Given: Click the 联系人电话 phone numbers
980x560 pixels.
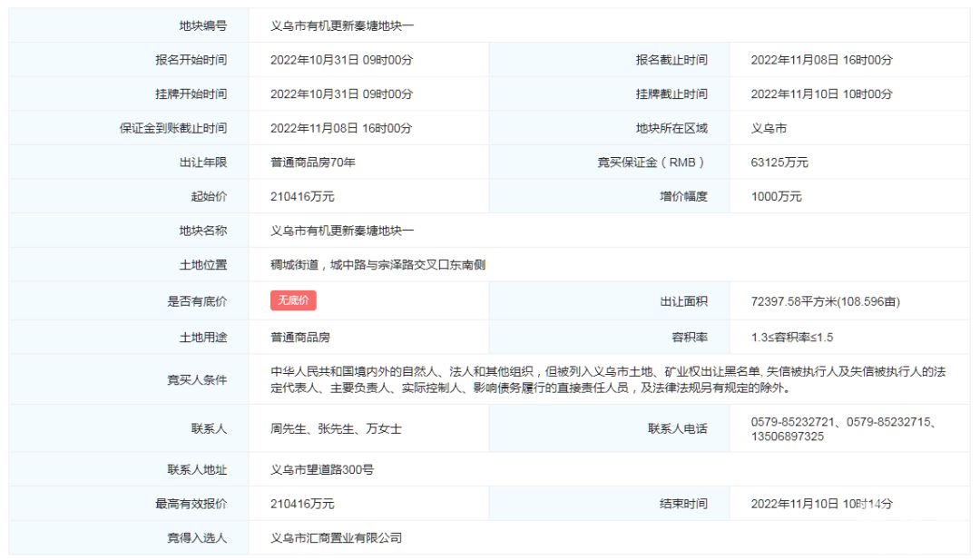Looking at the screenshot, I should pyautogui.click(x=843, y=428).
